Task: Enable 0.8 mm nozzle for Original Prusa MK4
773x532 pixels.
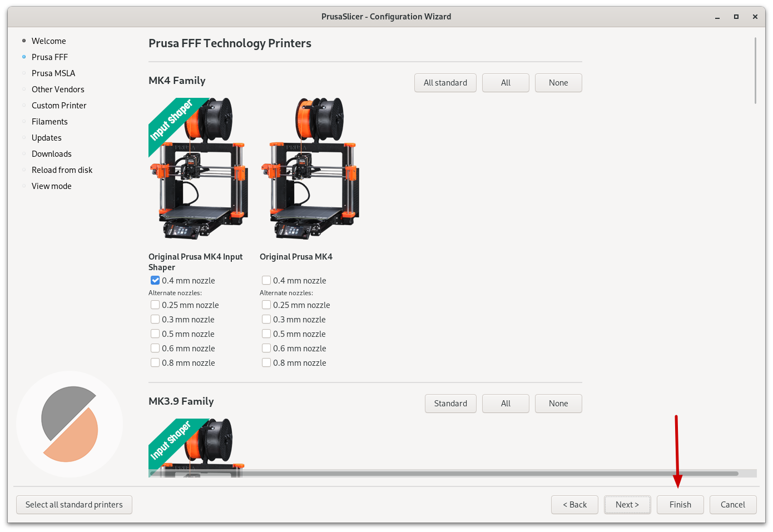Action: click(266, 363)
